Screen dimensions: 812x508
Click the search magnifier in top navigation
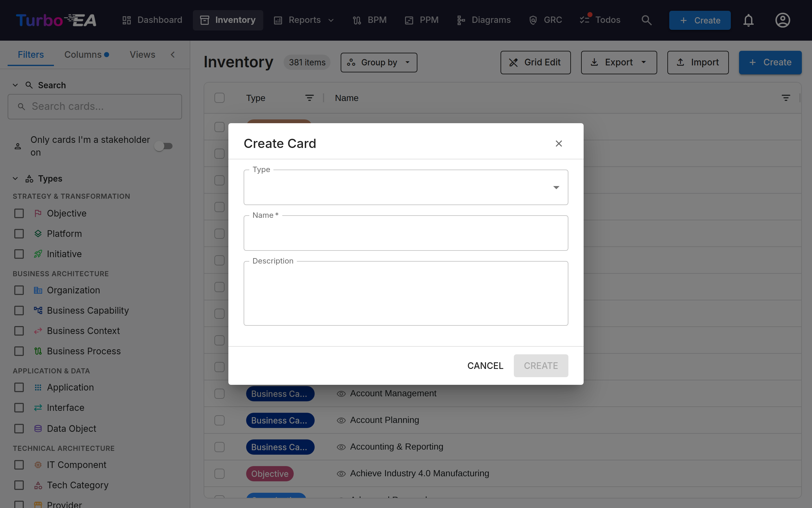646,20
